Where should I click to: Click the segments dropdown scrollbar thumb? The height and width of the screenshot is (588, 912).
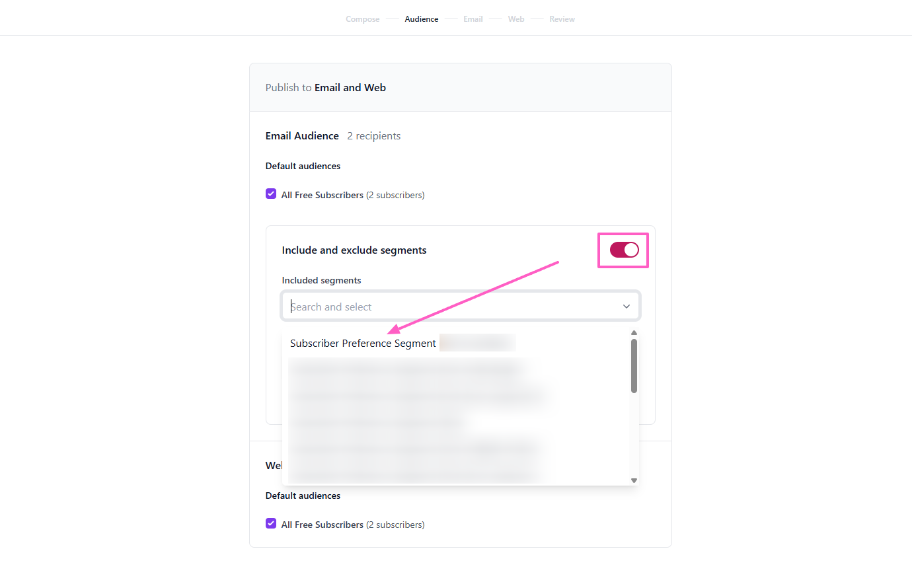pos(634,366)
